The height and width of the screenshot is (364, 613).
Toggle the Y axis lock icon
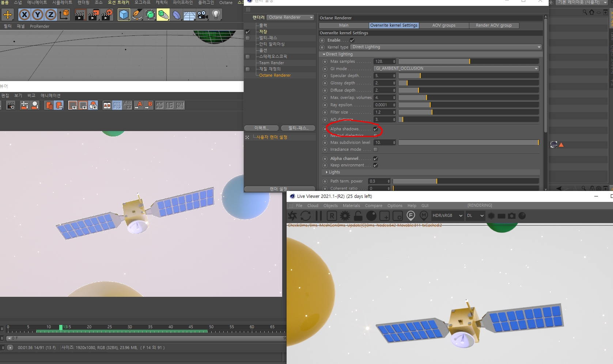(38, 15)
